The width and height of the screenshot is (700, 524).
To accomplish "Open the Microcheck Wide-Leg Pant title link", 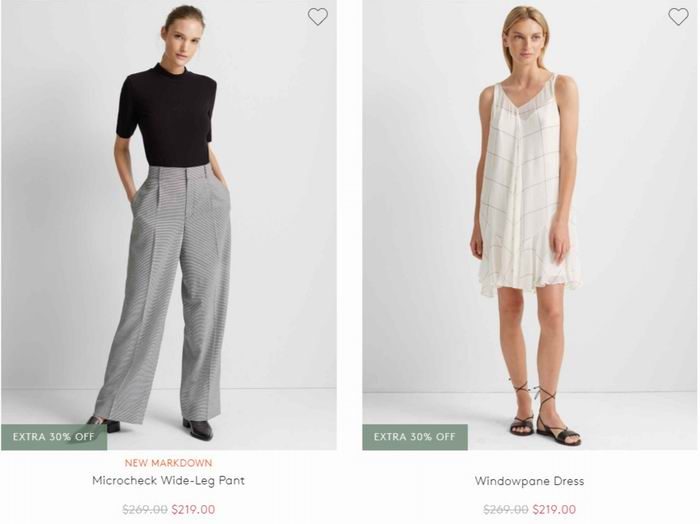I will pos(168,481).
